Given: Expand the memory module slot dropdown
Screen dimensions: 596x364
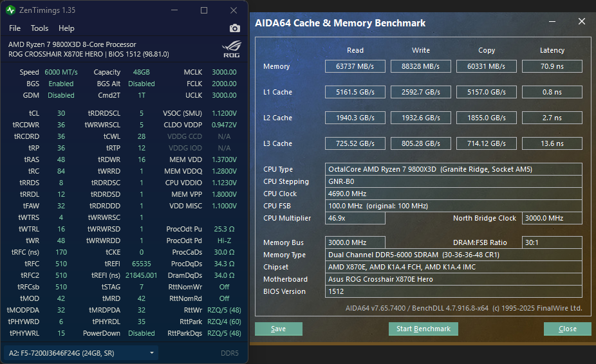Looking at the screenshot, I should coord(81,353).
